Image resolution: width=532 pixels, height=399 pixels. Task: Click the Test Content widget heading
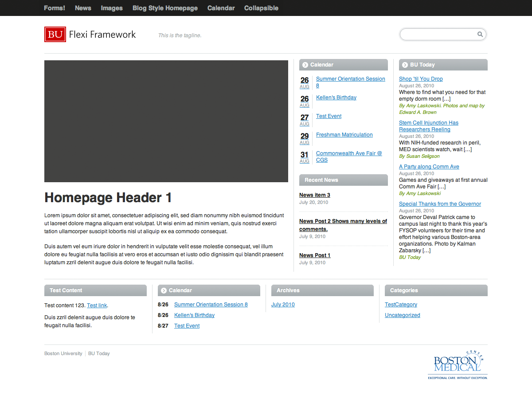pos(66,290)
